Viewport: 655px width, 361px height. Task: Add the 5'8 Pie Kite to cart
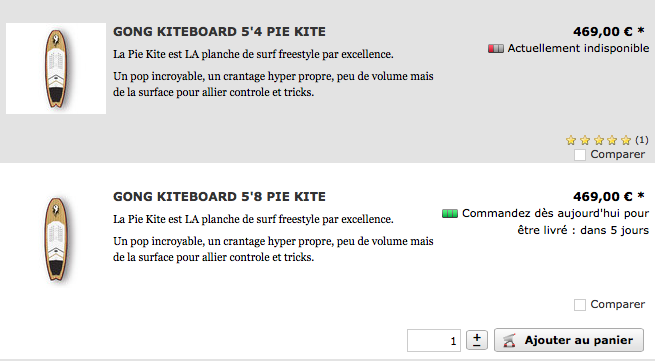(x=569, y=340)
